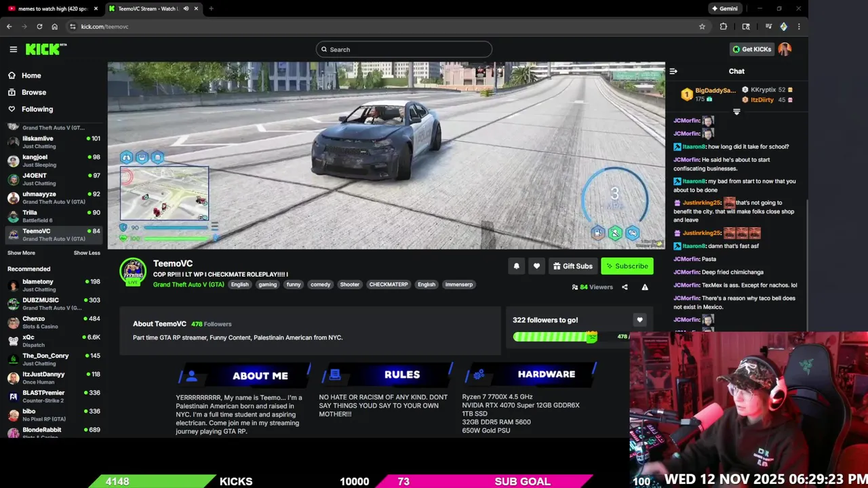
Task: Expand the gift leaderboard with the down arrow
Action: 736,112
